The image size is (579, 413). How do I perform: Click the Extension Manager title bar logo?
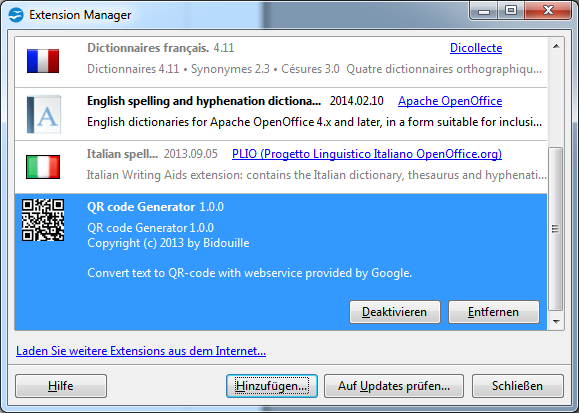(x=16, y=15)
